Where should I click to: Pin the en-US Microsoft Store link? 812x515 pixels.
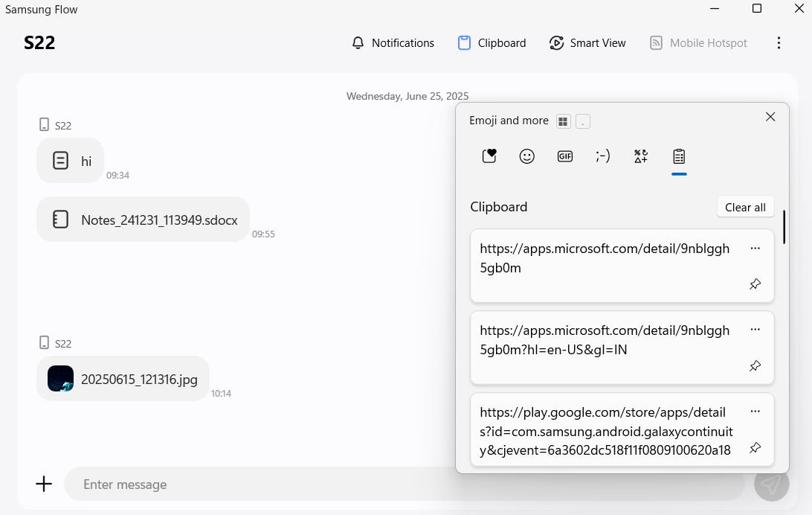coord(755,365)
